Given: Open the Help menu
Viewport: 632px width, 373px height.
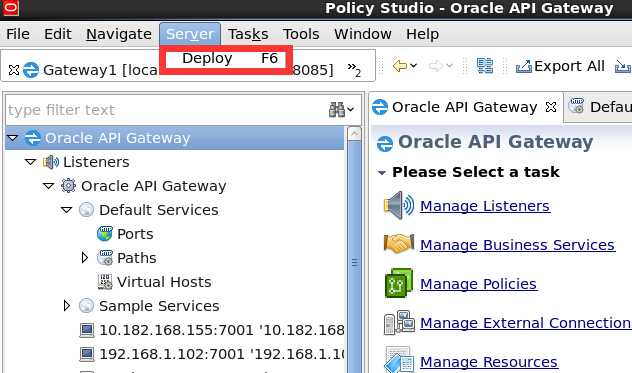Looking at the screenshot, I should pyautogui.click(x=422, y=34).
